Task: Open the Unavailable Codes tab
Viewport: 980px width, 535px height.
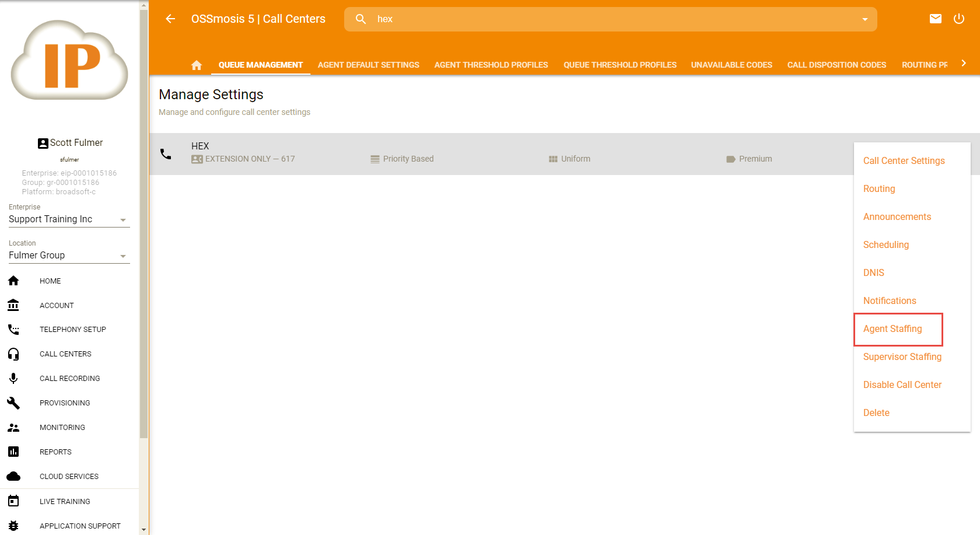Action: click(731, 65)
